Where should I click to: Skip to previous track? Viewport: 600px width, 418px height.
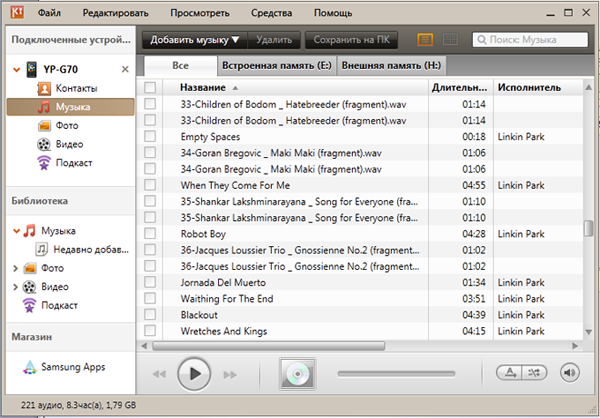(159, 374)
